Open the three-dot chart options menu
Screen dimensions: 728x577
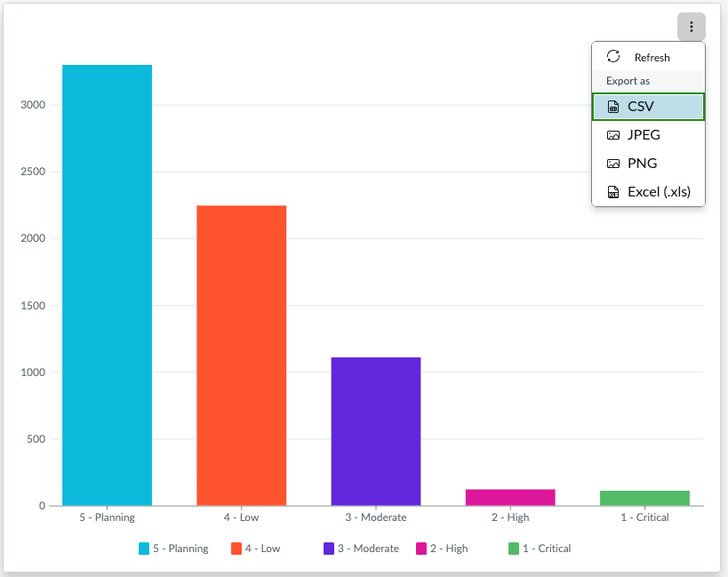tap(691, 27)
